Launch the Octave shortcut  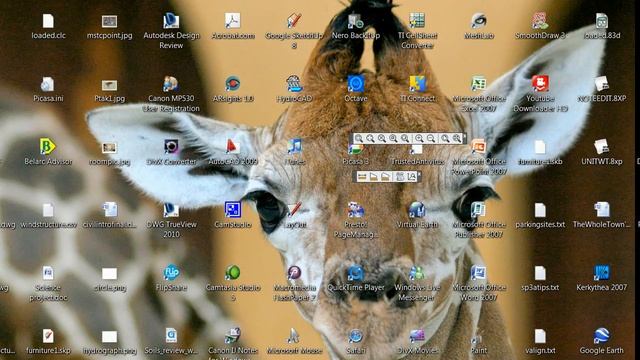(x=356, y=84)
